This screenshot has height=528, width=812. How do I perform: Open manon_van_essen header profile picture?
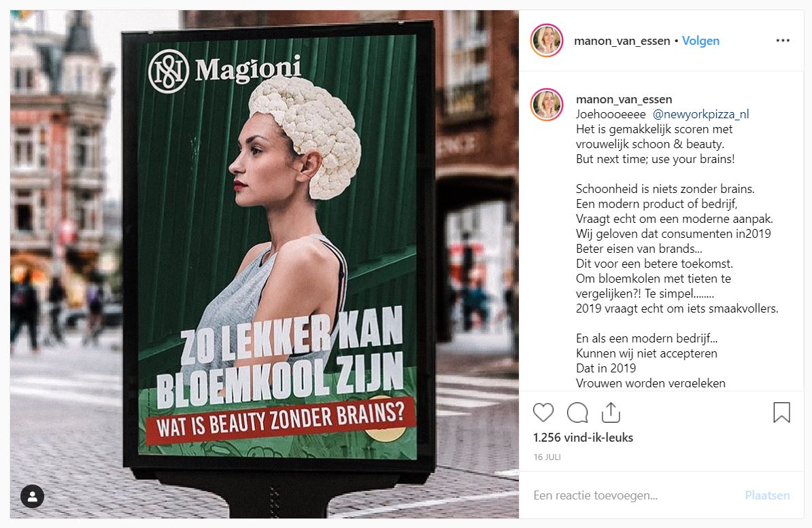[x=546, y=40]
